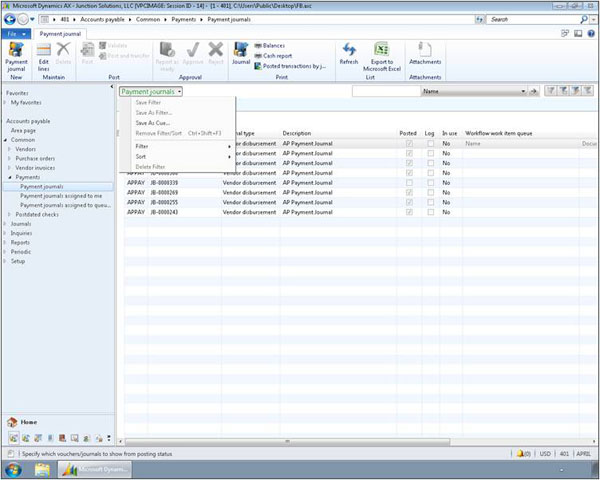Screen dimensions: 600x480
Task: Open the Attachments ribbon icon
Action: click(x=425, y=49)
